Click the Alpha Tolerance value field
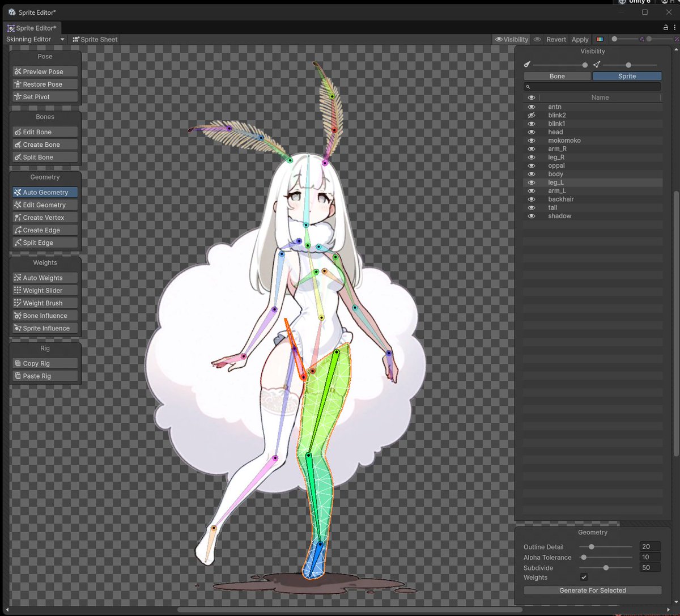 coord(650,558)
